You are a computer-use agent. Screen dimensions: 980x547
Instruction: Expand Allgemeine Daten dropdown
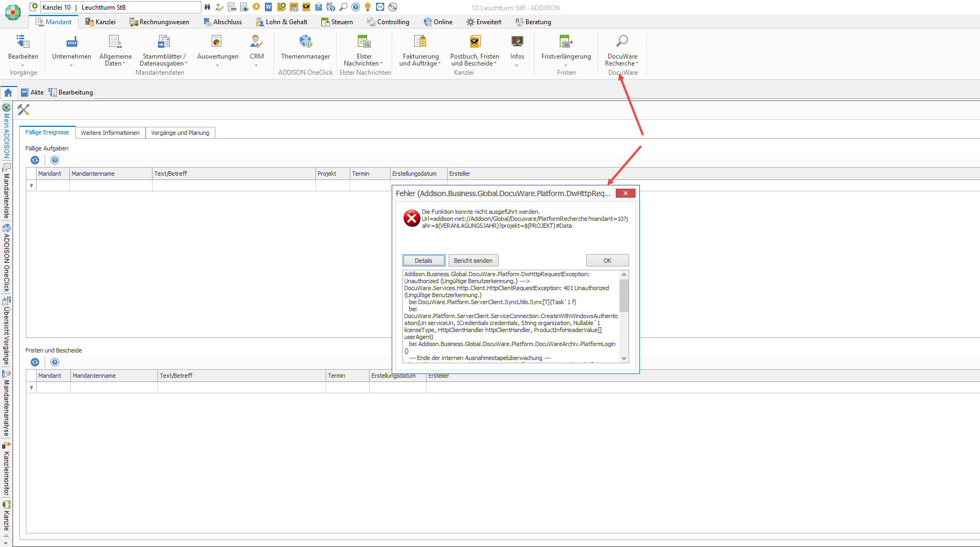pyautogui.click(x=124, y=63)
